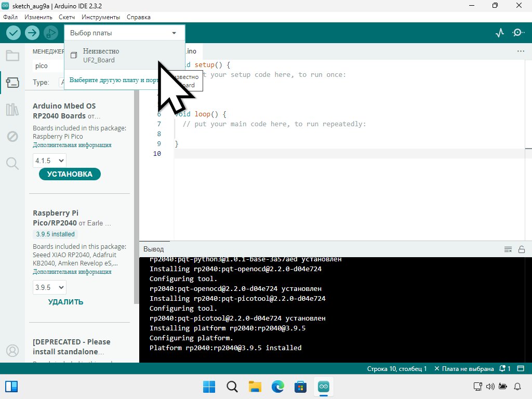Screen dimensions: 532x399
Task: Click the Вывод panel header
Action: (153, 249)
